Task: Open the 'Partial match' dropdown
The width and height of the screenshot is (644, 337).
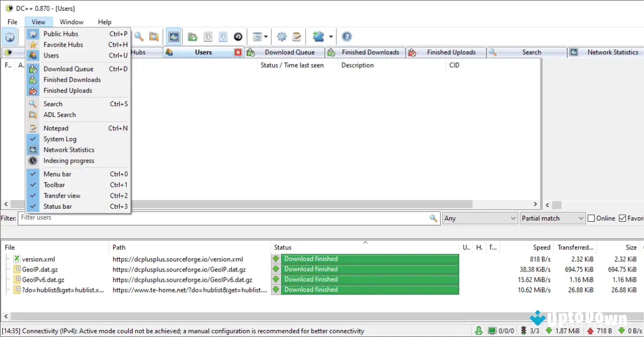Action: coord(552,218)
